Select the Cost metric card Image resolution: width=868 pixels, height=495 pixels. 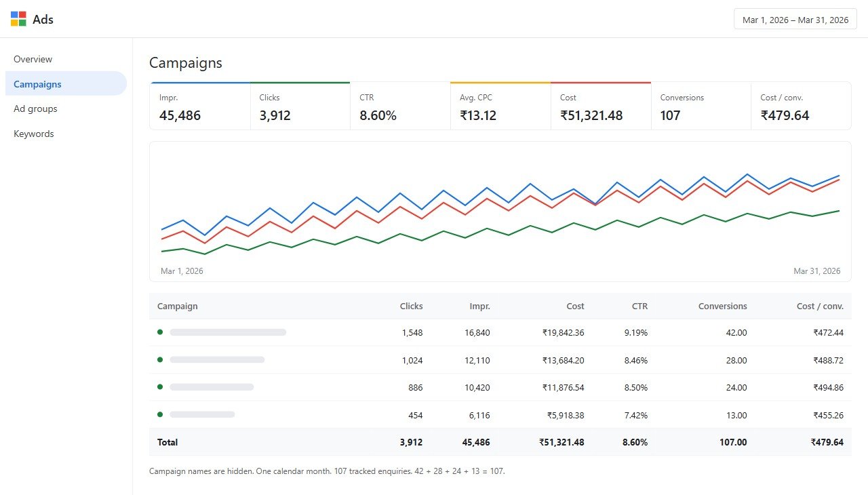tap(601, 106)
